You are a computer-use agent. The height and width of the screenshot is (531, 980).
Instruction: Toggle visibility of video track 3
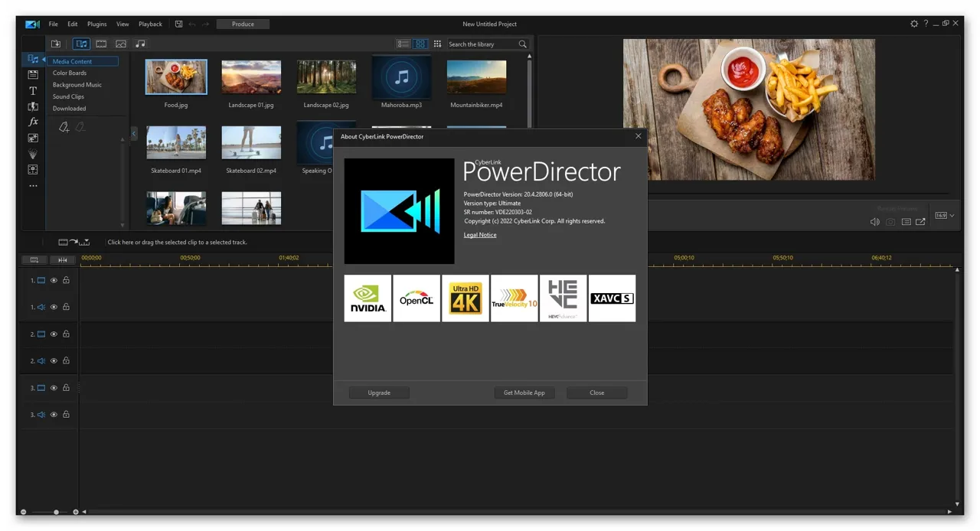(54, 388)
